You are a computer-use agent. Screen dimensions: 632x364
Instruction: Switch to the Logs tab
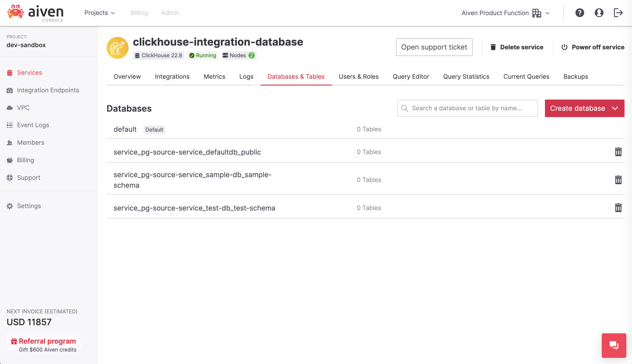(x=246, y=77)
